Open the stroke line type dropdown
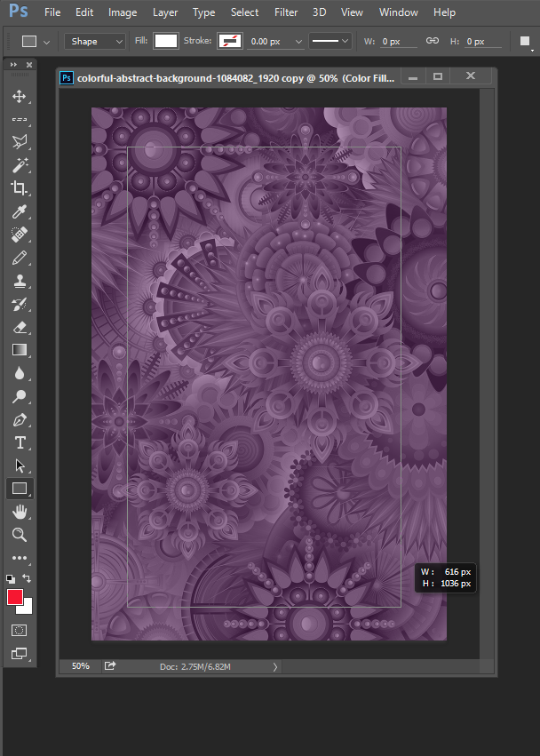540x756 pixels. 330,41
